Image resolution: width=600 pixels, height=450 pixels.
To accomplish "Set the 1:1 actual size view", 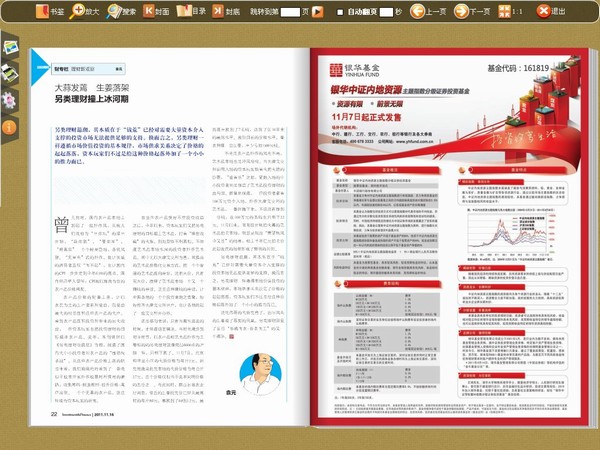I will click(x=510, y=11).
